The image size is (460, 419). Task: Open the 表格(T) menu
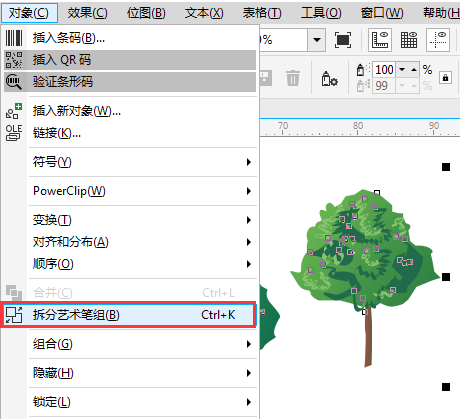point(262,13)
